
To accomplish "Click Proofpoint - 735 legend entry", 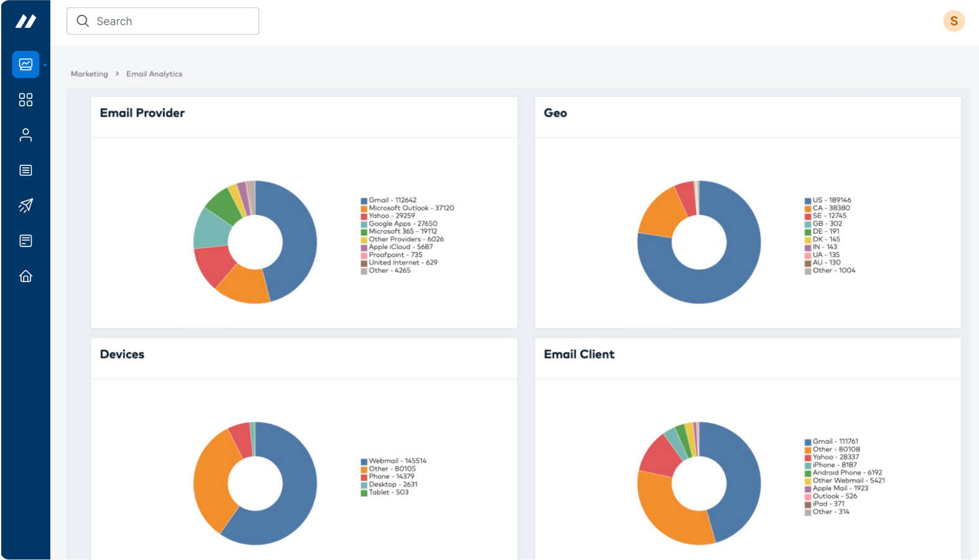I will click(x=392, y=255).
